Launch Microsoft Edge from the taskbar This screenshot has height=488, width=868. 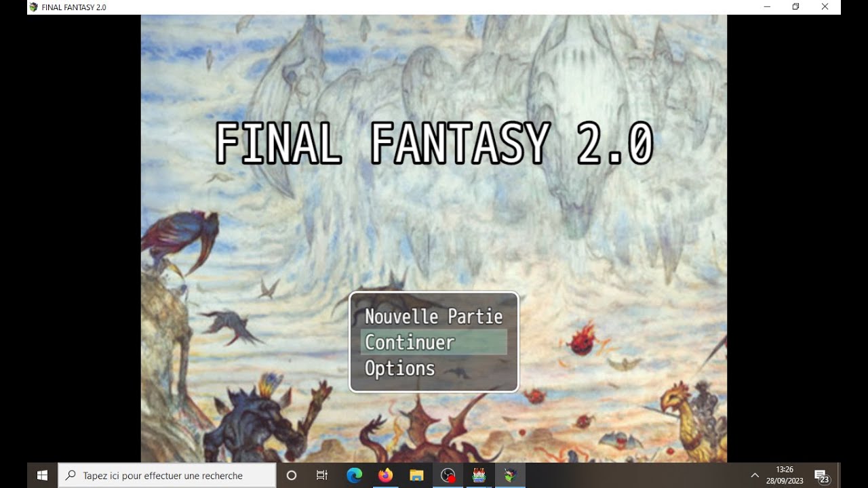(354, 476)
